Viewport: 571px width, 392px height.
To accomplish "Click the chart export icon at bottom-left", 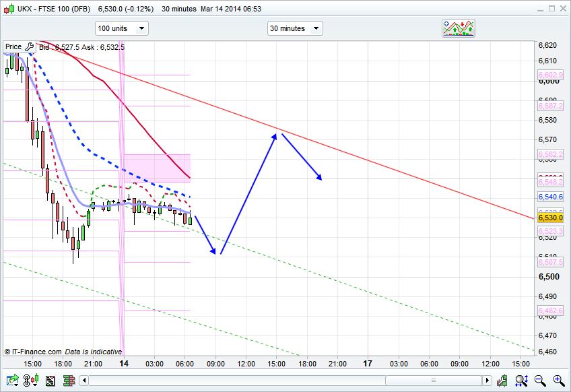I will 11,381.
